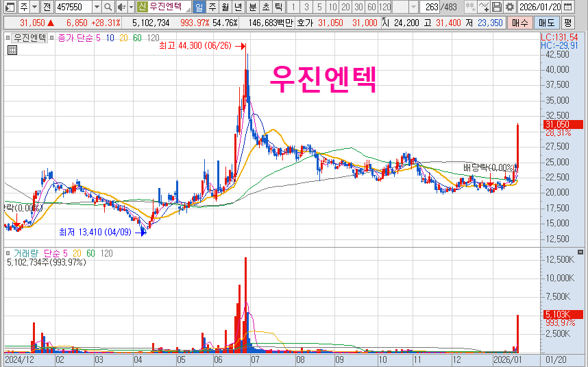Viewport: 588px width, 367px height.
Task: Click the +28.31% change rate in header
Action: coord(106,23)
